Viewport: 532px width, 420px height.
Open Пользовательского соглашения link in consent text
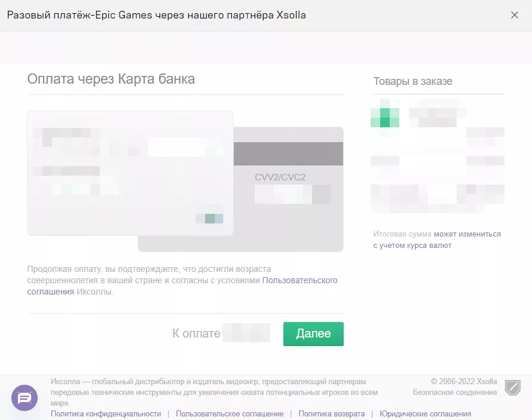pyautogui.click(x=299, y=280)
